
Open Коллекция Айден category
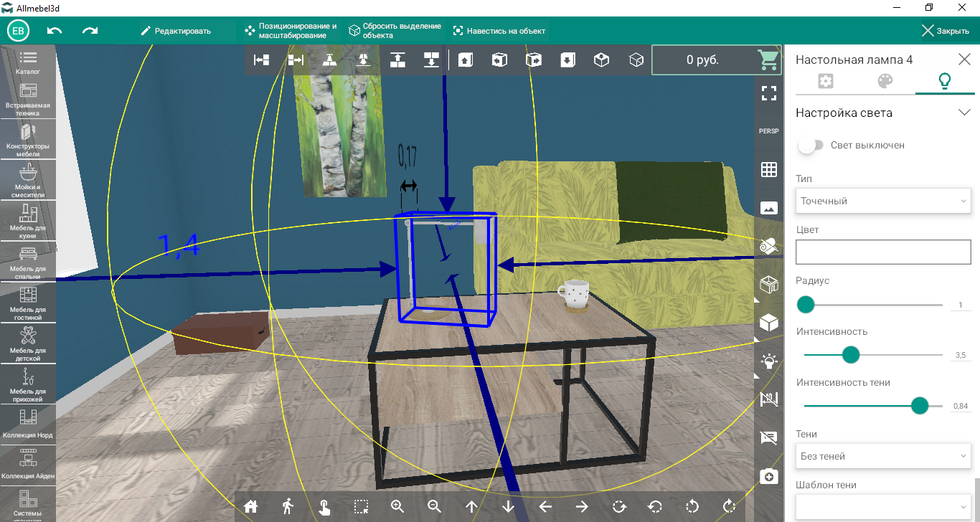pyautogui.click(x=29, y=465)
